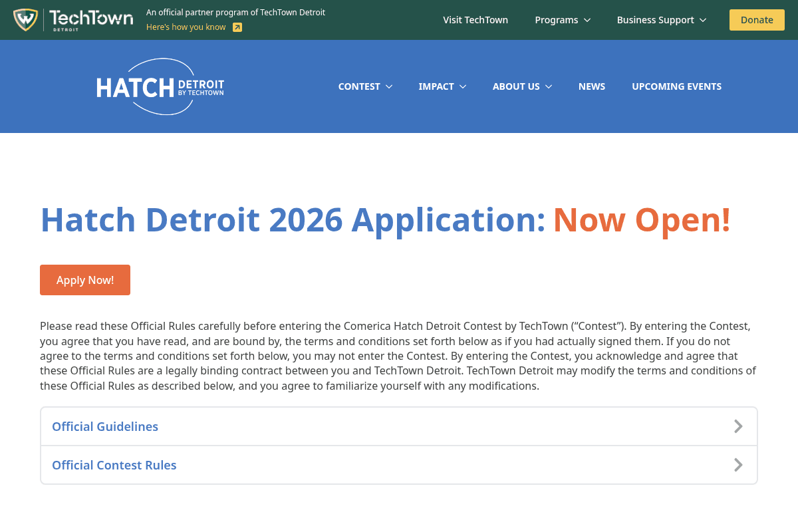Expand the Official Contest Rules section
This screenshot has width=798, height=532.
coord(114,465)
